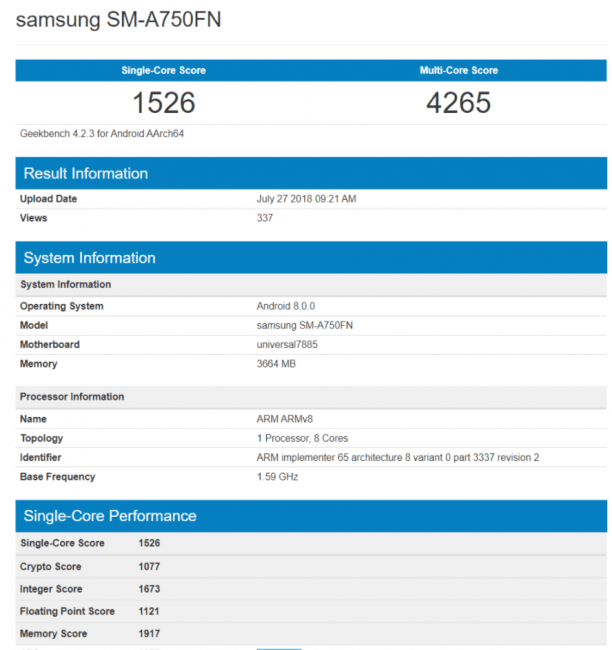Select the Identifier label

[40, 458]
